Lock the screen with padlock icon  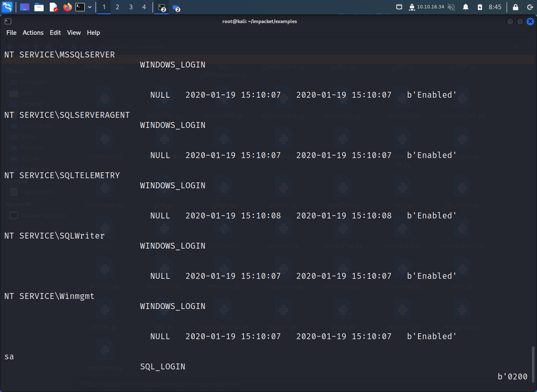(x=516, y=7)
